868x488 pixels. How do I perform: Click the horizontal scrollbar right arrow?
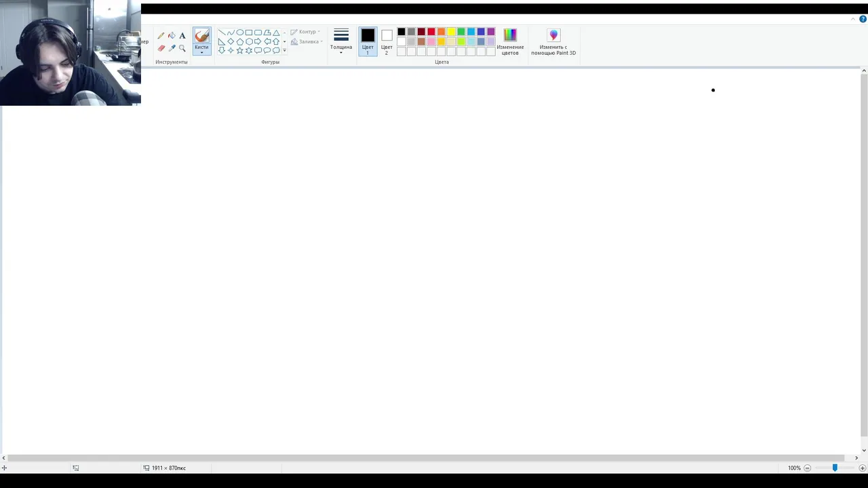pos(856,458)
